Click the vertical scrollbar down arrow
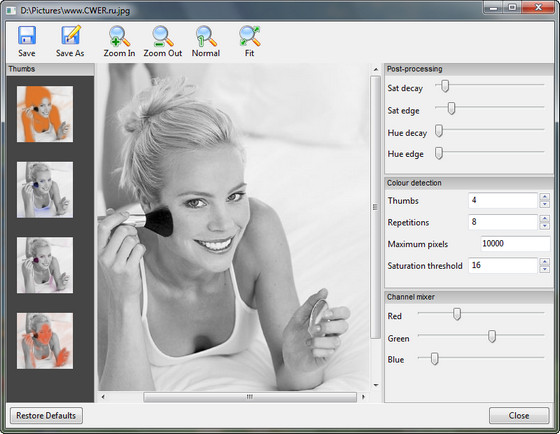This screenshot has width=560, height=434. click(x=376, y=385)
